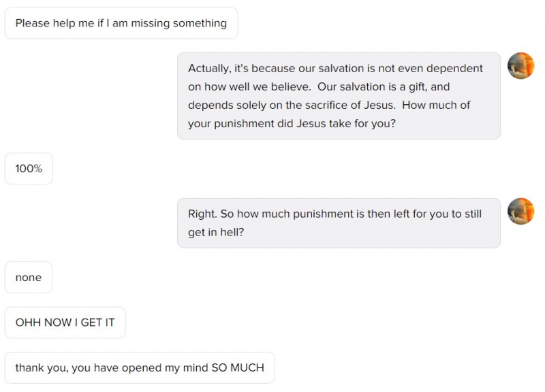This screenshot has height=392, width=545.
Task: Click the avatar next to the "Right." reply
Action: pos(520,211)
